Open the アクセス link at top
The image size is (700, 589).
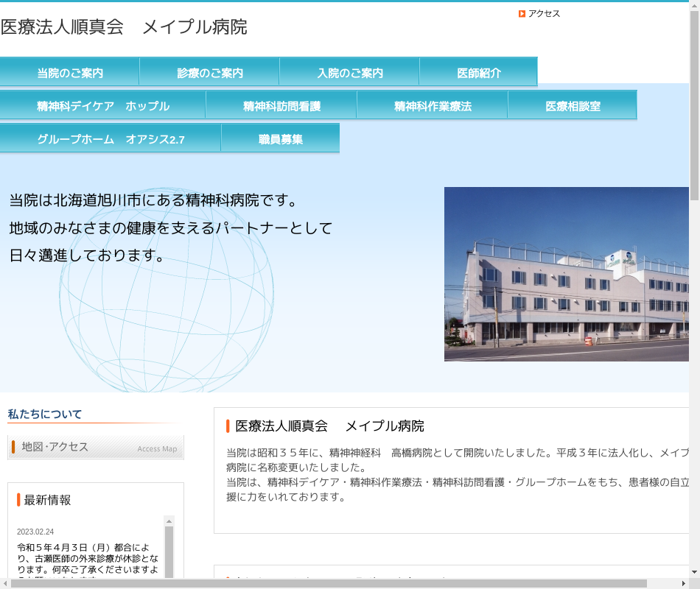544,14
